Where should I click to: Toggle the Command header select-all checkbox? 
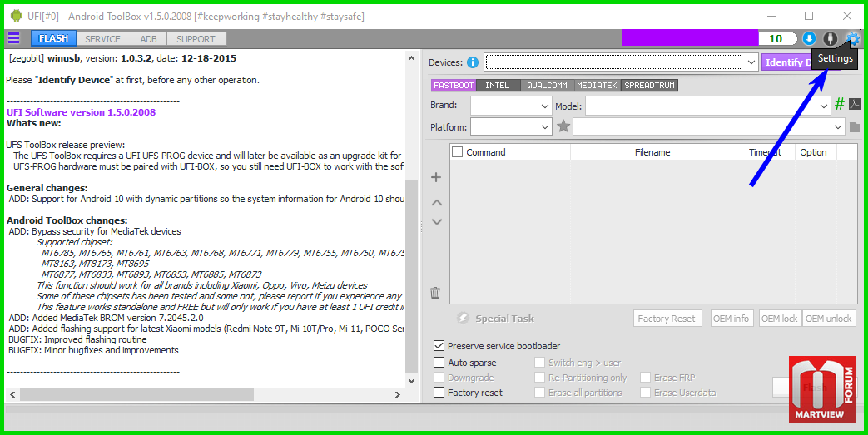coord(457,151)
